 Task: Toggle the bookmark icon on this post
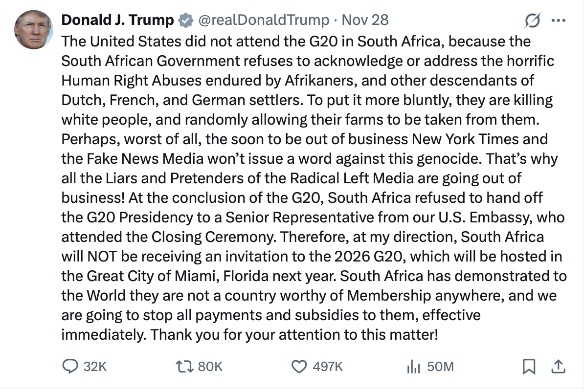click(x=529, y=366)
